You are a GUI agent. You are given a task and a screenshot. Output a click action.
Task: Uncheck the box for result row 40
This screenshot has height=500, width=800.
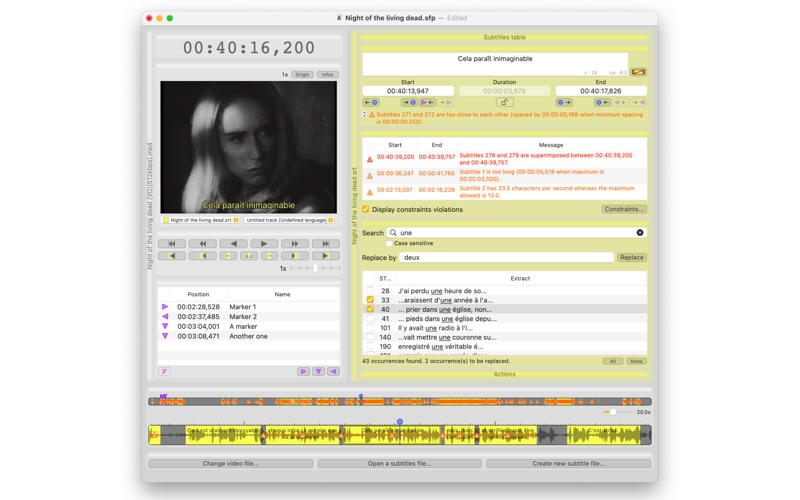tap(370, 309)
